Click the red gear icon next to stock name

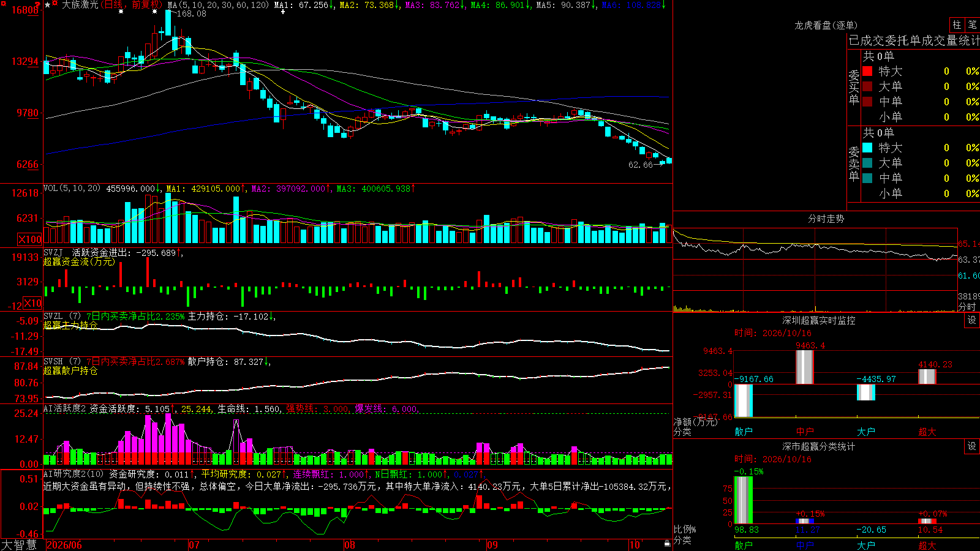pyautogui.click(x=55, y=3)
